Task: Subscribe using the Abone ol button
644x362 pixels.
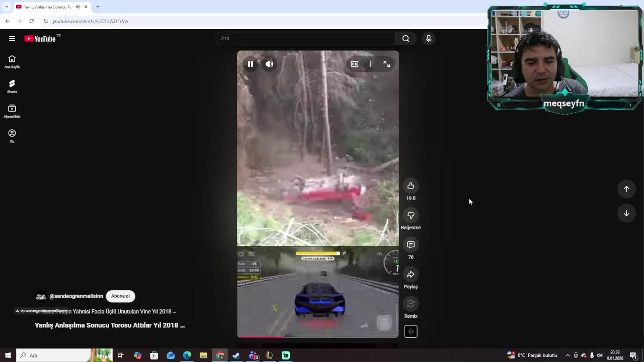Action: pyautogui.click(x=120, y=296)
